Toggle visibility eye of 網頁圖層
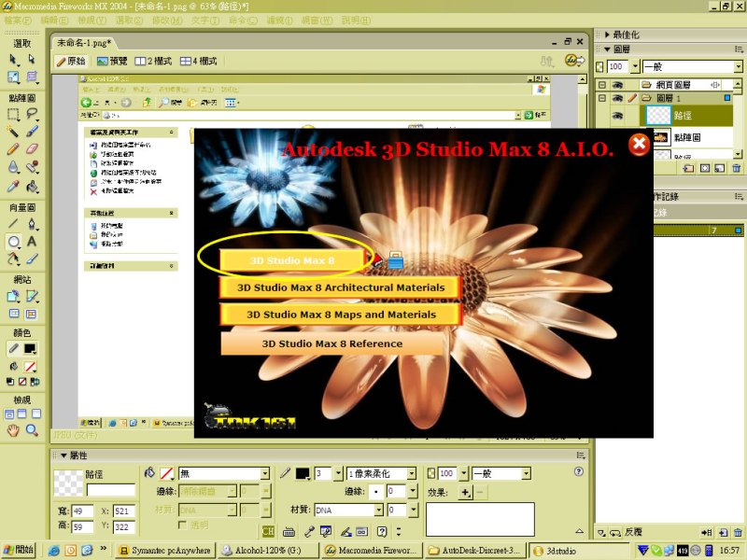 617,85
